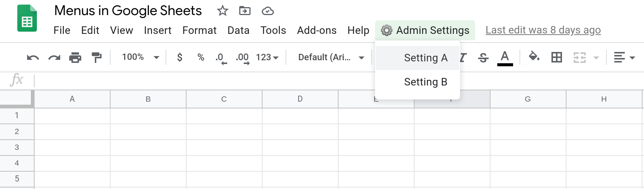Viewport: 644px width, 189px height.
Task: Star this document with the star icon
Action: click(x=223, y=11)
